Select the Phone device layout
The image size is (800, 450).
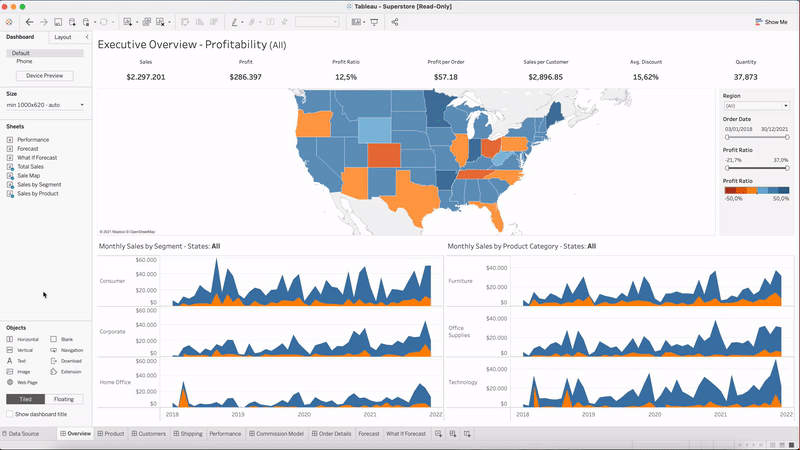coord(24,61)
